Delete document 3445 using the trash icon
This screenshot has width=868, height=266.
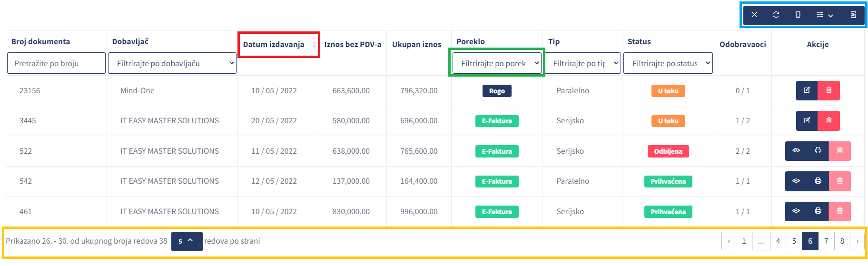829,121
